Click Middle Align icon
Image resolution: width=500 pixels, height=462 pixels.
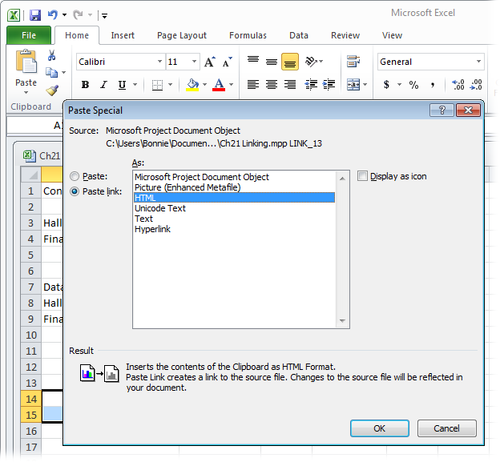pyautogui.click(x=271, y=62)
